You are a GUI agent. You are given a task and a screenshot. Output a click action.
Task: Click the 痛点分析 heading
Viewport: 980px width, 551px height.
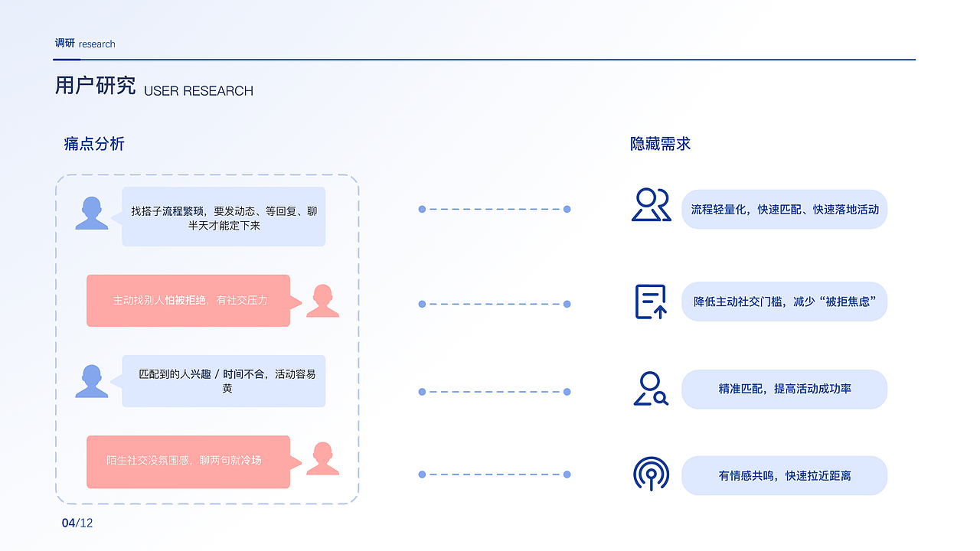[x=94, y=144]
